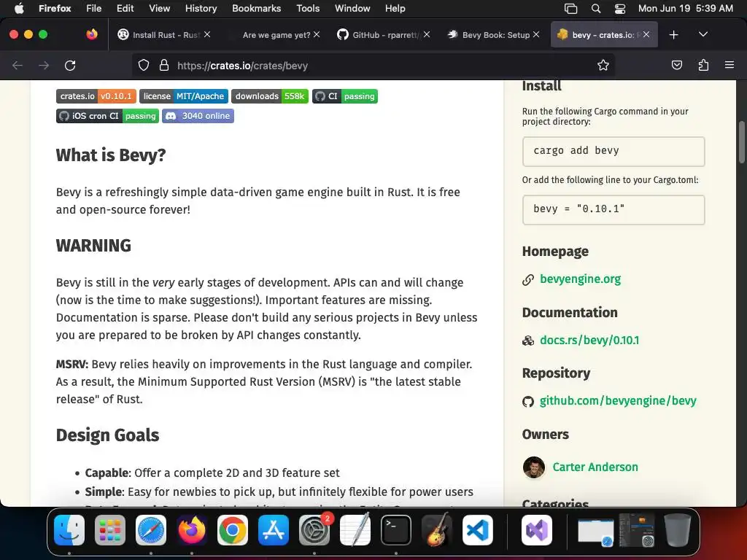Click the downloads 558k badge
747x560 pixels.
pos(270,96)
